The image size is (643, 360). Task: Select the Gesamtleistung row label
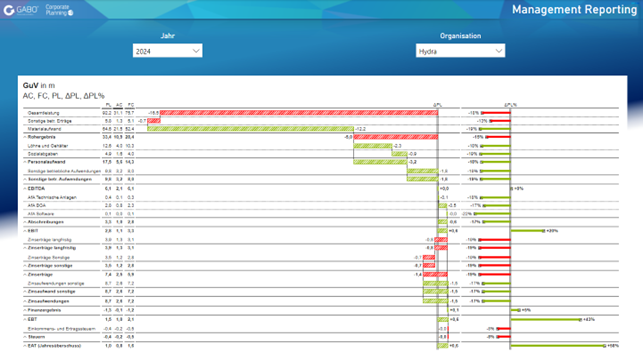click(43, 113)
